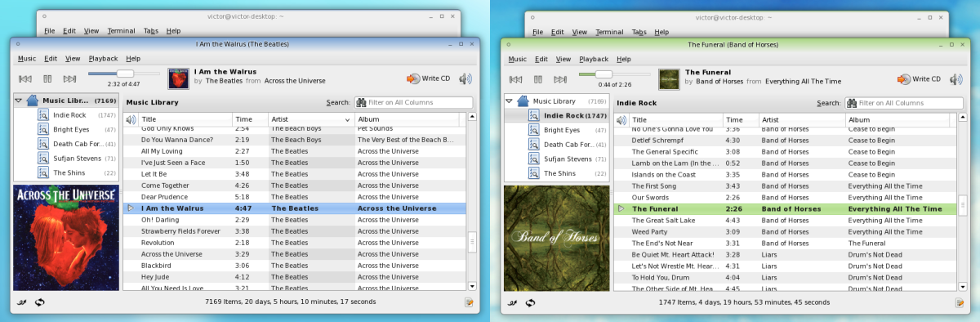Click speaker column header in Walrus window

(x=131, y=119)
